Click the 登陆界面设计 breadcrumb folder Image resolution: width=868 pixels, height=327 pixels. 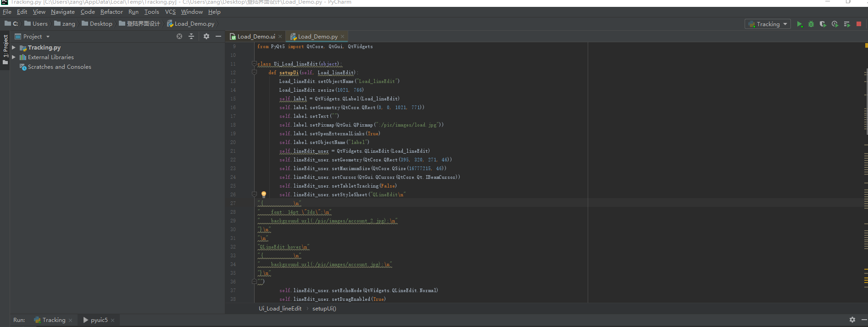click(x=139, y=23)
